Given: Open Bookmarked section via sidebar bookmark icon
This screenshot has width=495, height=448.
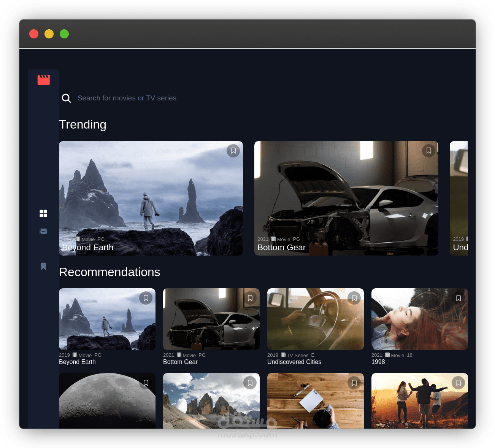Looking at the screenshot, I should pos(43,266).
